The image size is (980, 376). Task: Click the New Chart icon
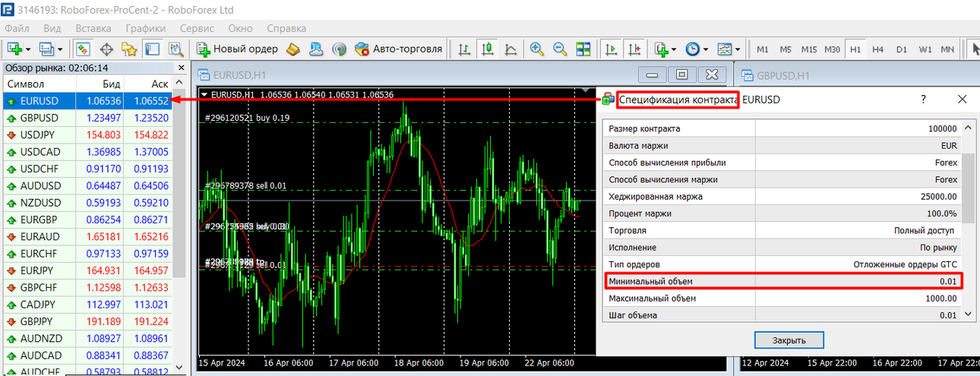click(x=14, y=49)
